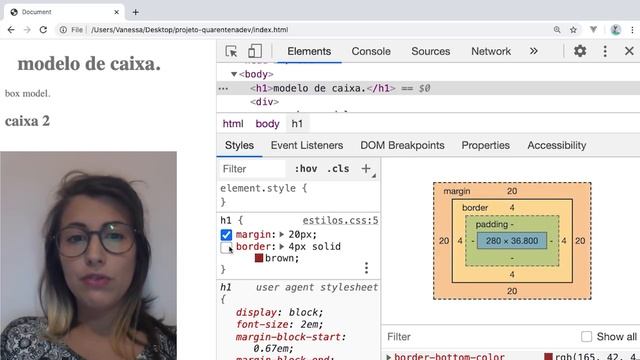Select the div node in DOM tree
The image size is (640, 360).
264,102
